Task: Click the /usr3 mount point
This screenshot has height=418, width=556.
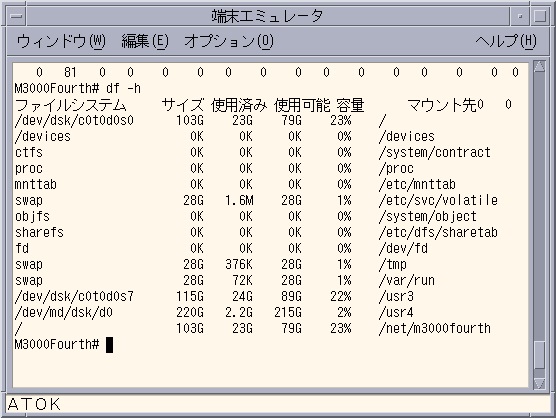Action: coord(396,296)
